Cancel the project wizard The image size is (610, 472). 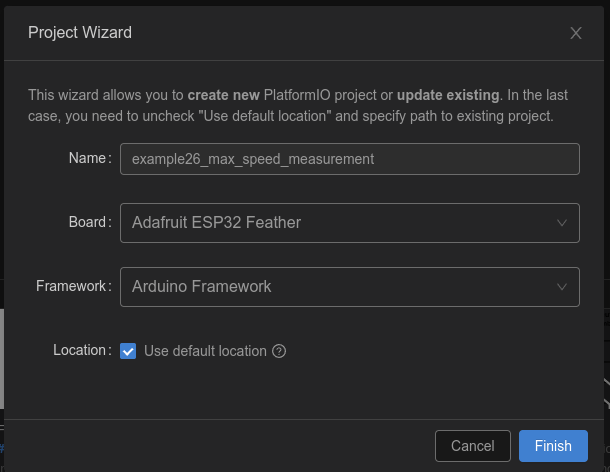pyautogui.click(x=473, y=446)
